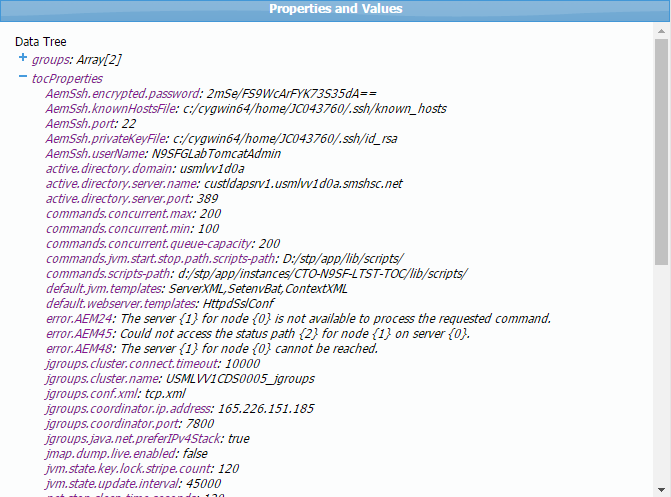Click commands.concurrent.min: 100
Image resolution: width=671 pixels, height=497 pixels.
(132, 229)
